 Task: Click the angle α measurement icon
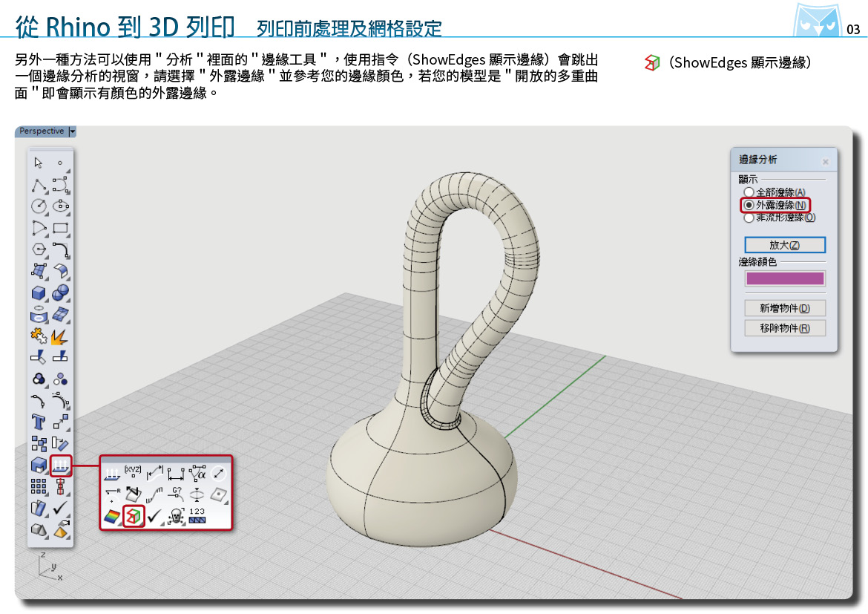[x=197, y=473]
